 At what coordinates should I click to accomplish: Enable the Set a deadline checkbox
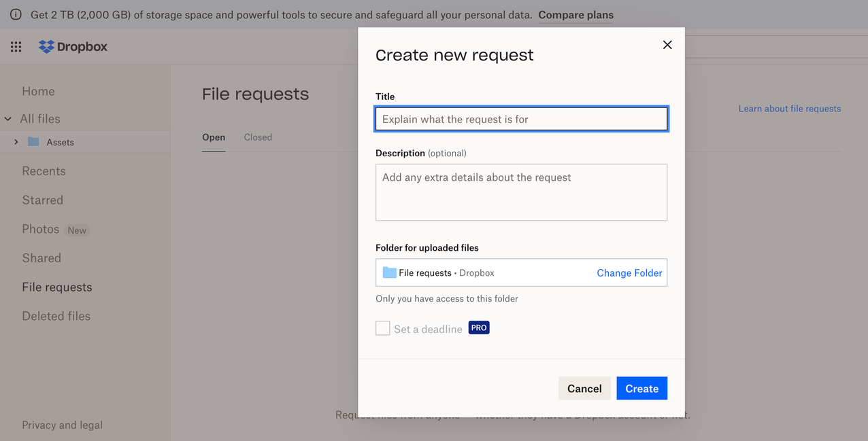pyautogui.click(x=382, y=328)
